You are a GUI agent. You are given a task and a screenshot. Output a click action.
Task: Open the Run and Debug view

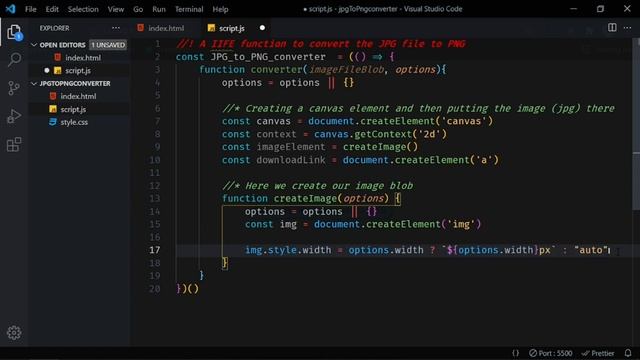14,116
